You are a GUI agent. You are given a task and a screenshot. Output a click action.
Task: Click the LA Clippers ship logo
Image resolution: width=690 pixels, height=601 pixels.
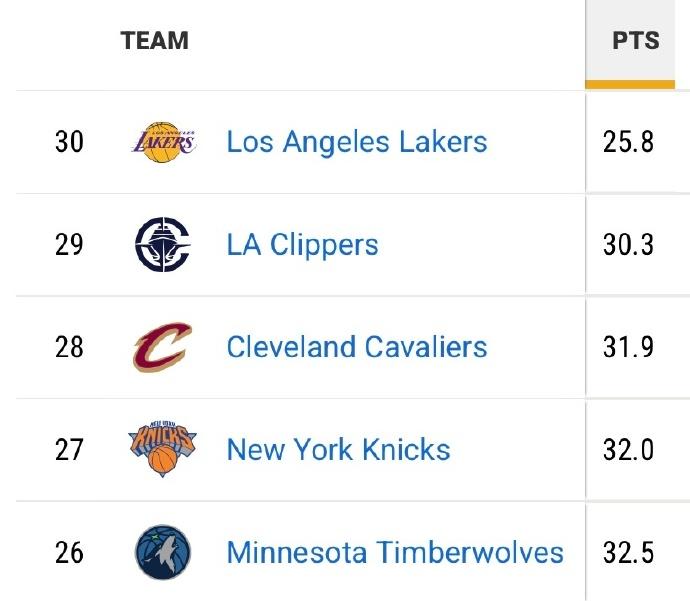click(162, 245)
